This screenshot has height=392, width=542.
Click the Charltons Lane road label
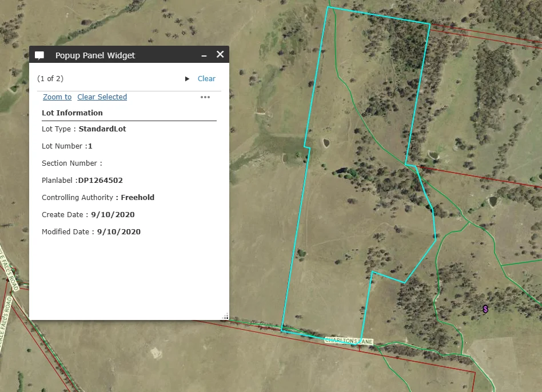[348, 341]
